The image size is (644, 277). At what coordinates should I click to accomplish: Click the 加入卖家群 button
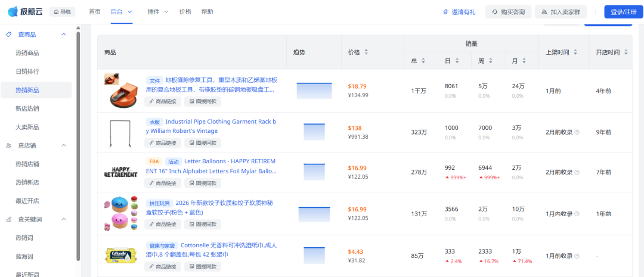561,12
